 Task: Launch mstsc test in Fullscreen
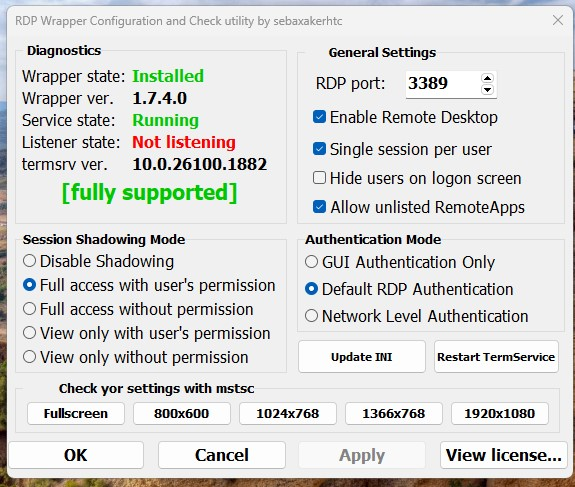pos(76,414)
